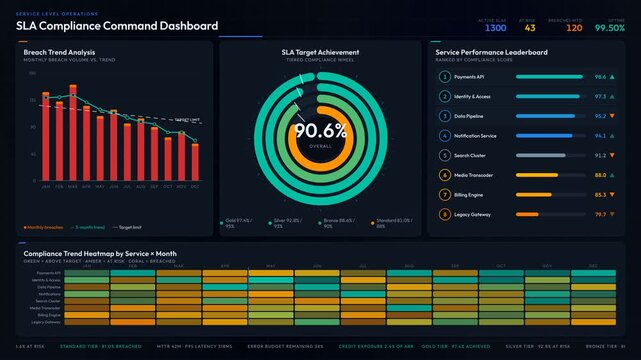This screenshot has height=360, width=641.
Task: Click the innermost orange ring of compliance wheel
Action: (x=320, y=167)
